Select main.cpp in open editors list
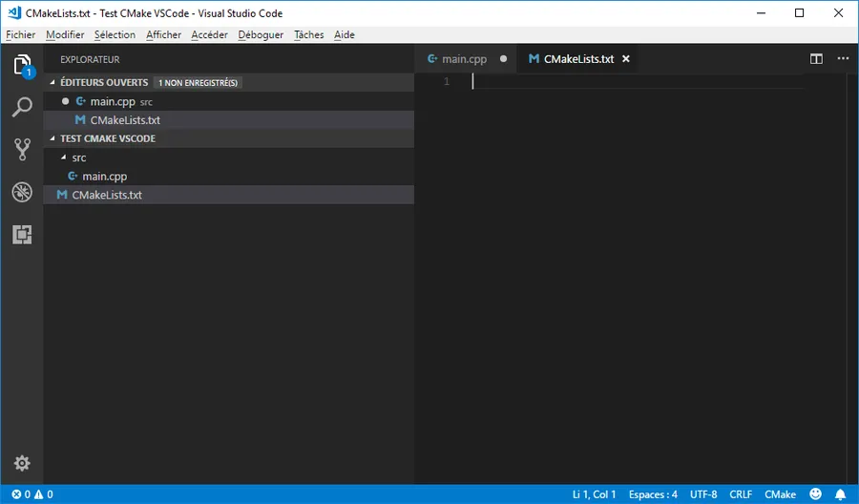Screen dimensions: 859x504 tap(229, 101)
